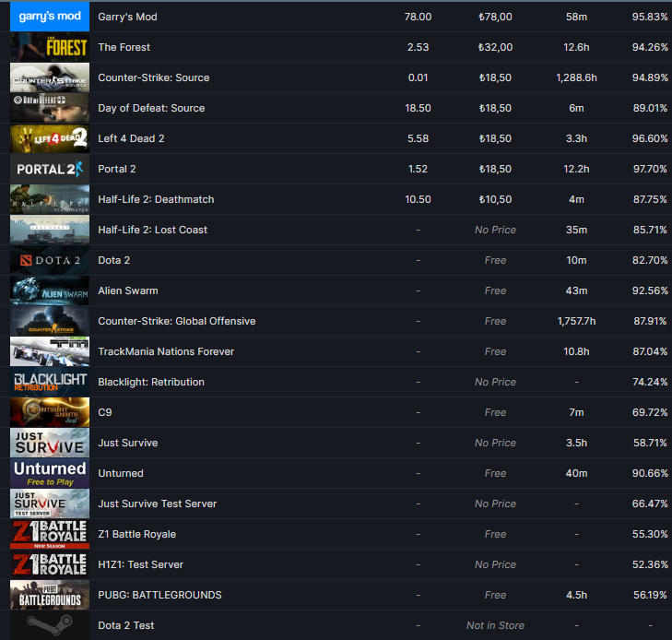This screenshot has height=640, width=672.
Task: Open Half-Life 2: Deathmatch name link
Action: click(156, 199)
